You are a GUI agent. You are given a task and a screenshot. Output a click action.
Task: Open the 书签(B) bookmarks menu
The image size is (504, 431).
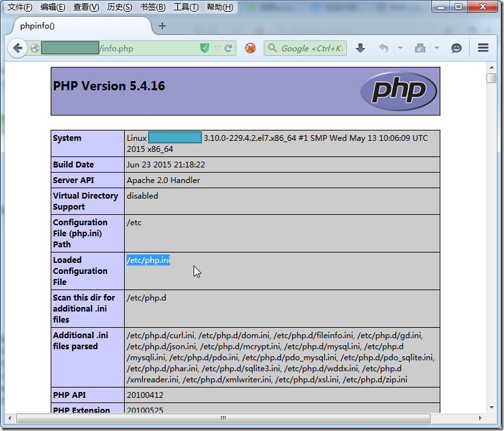coord(153,7)
